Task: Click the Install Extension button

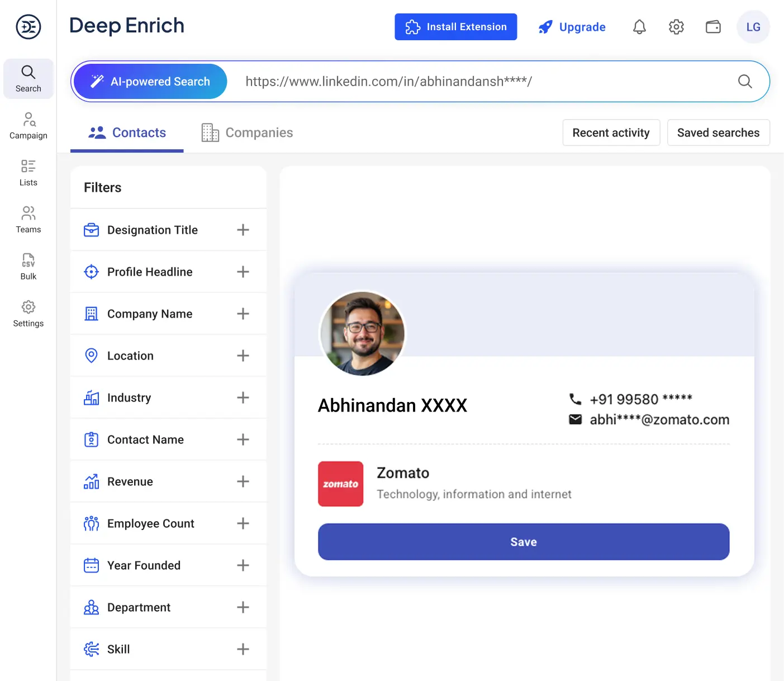Action: 455,27
